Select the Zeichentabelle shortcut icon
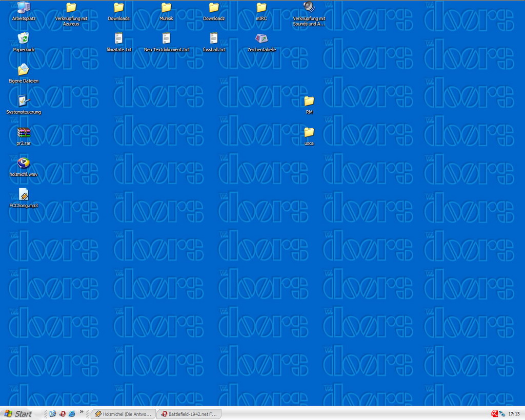 pos(261,43)
